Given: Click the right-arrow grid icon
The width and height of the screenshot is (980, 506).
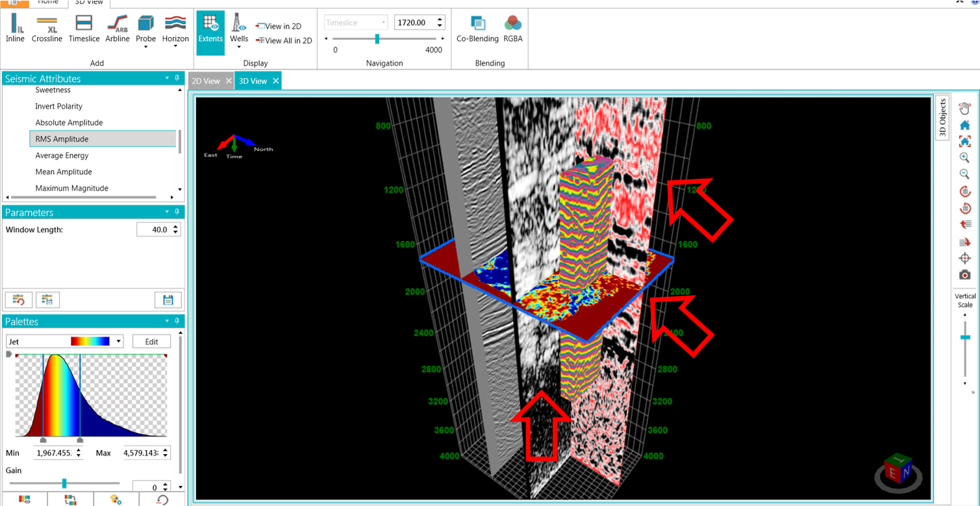Looking at the screenshot, I should pyautogui.click(x=964, y=242).
